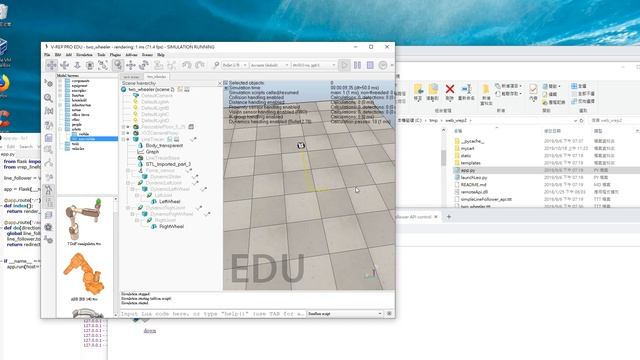
Task: Open the Simulation menu in V-REP
Action: pyautogui.click(x=84, y=55)
